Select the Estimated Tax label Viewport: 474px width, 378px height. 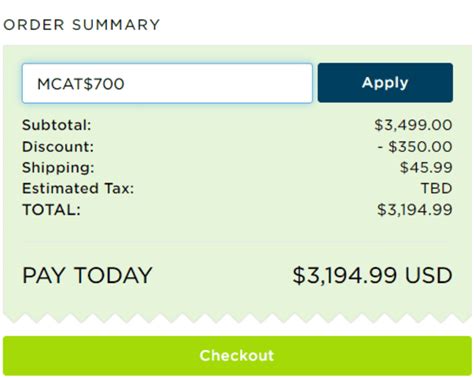(x=78, y=188)
